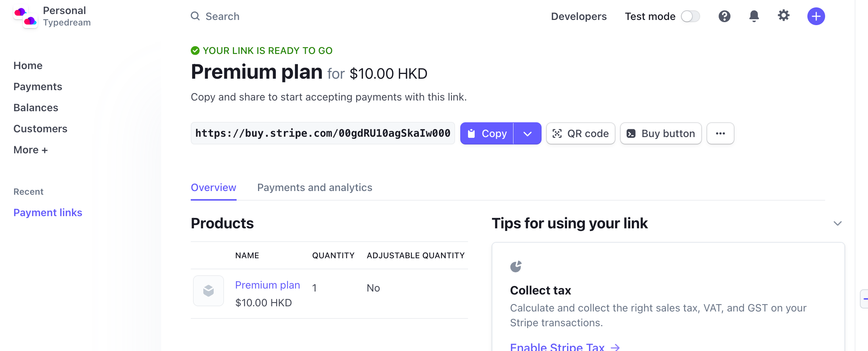This screenshot has height=351, width=868.
Task: Click ADJUSTABLE QUANTITY column header
Action: click(416, 255)
